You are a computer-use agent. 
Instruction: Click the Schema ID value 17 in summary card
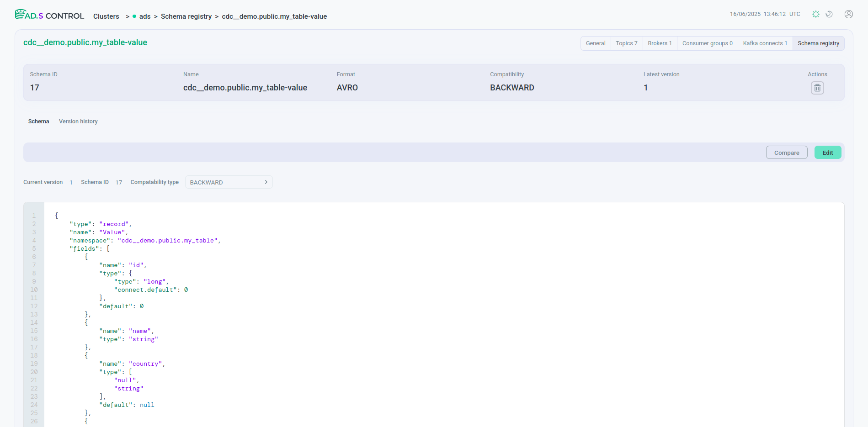[x=35, y=88]
